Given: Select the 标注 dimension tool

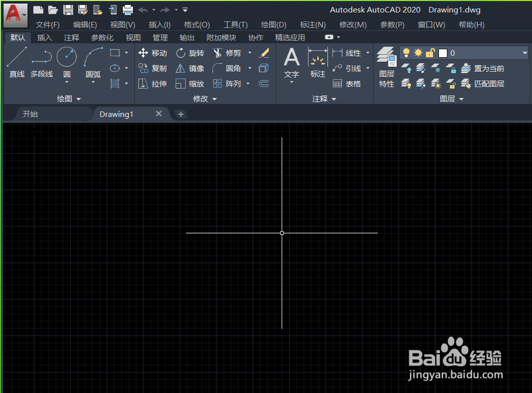Looking at the screenshot, I should click(318, 63).
